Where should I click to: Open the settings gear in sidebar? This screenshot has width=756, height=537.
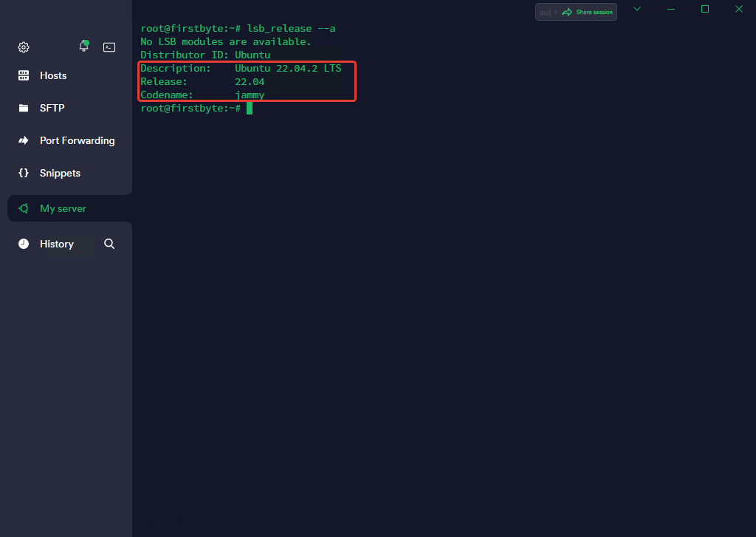pos(24,47)
